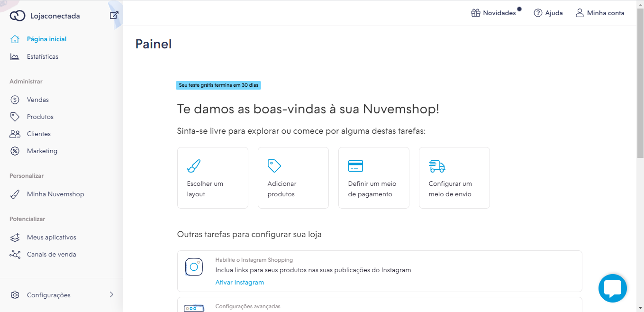Click the advanced settings window icon

click(194, 308)
